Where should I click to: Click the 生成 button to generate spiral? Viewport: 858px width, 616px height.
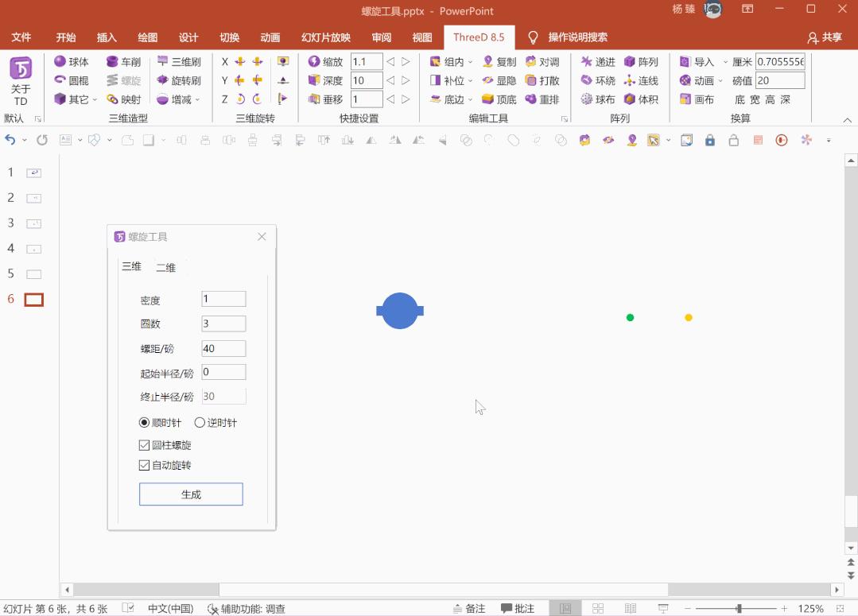(191, 494)
